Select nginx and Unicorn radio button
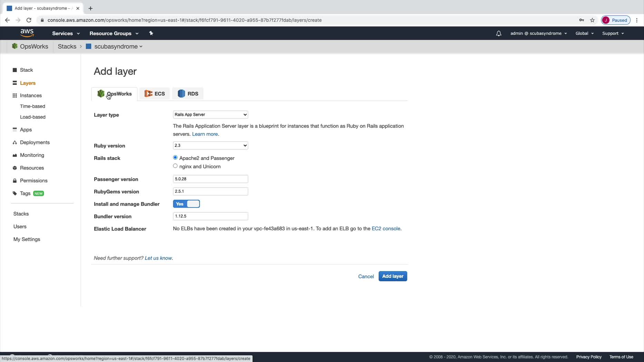This screenshot has width=644, height=362. point(175,166)
